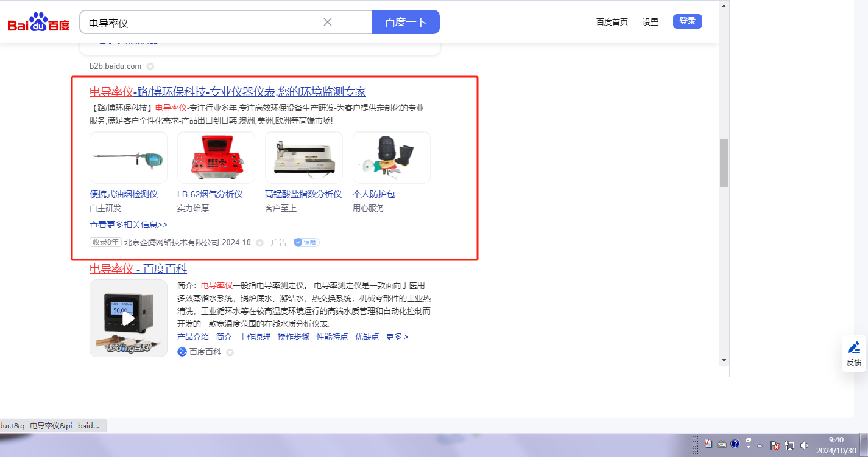Screen dimensions: 868x457
Task: Expand options arrow next to b2b.baidu.com
Action: 150,66
